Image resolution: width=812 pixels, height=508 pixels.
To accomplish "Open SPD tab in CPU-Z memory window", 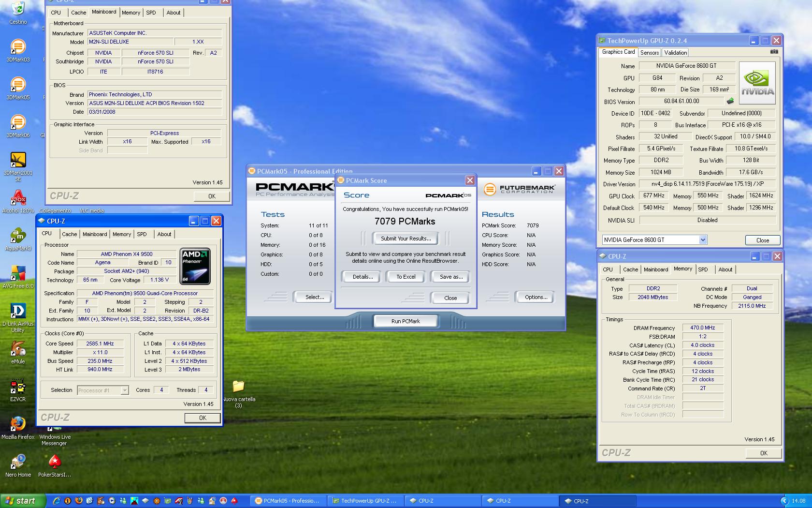I will 703,269.
